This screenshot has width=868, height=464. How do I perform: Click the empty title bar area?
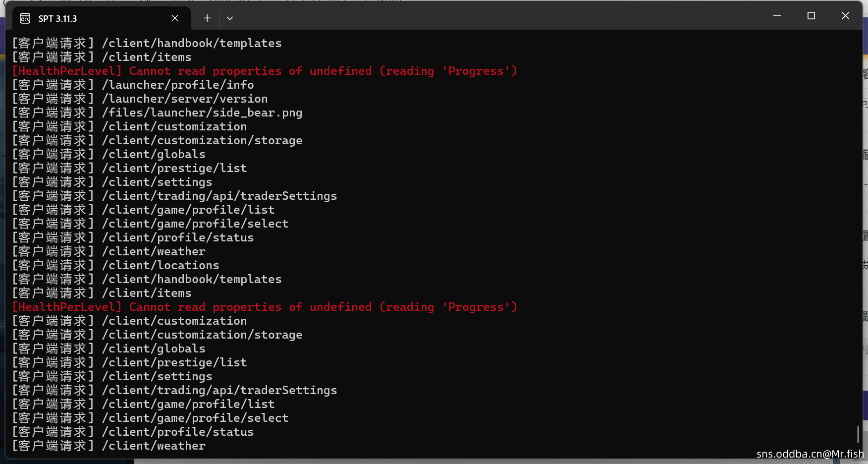pyautogui.click(x=495, y=17)
